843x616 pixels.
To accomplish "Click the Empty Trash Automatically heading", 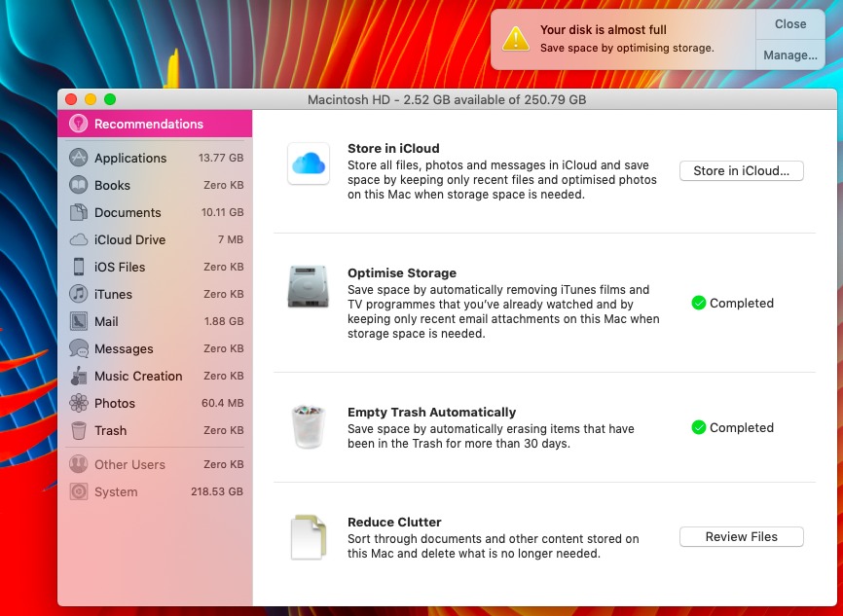I will tap(431, 413).
